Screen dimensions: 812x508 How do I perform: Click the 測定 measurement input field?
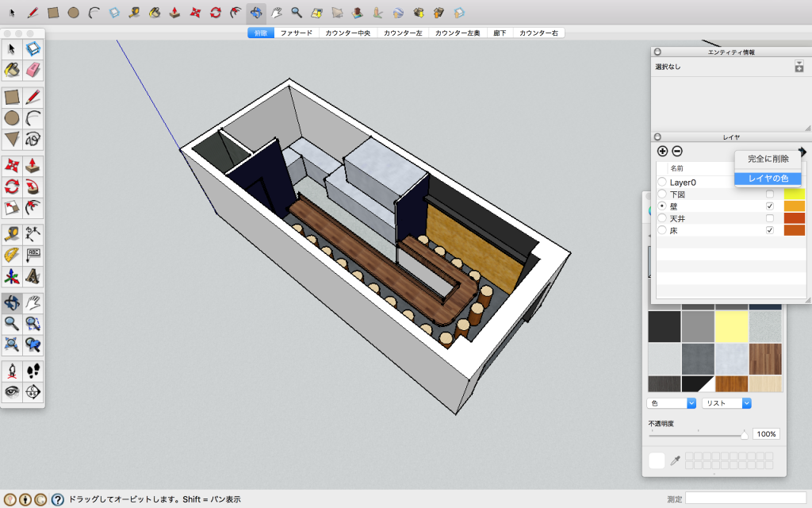click(745, 498)
